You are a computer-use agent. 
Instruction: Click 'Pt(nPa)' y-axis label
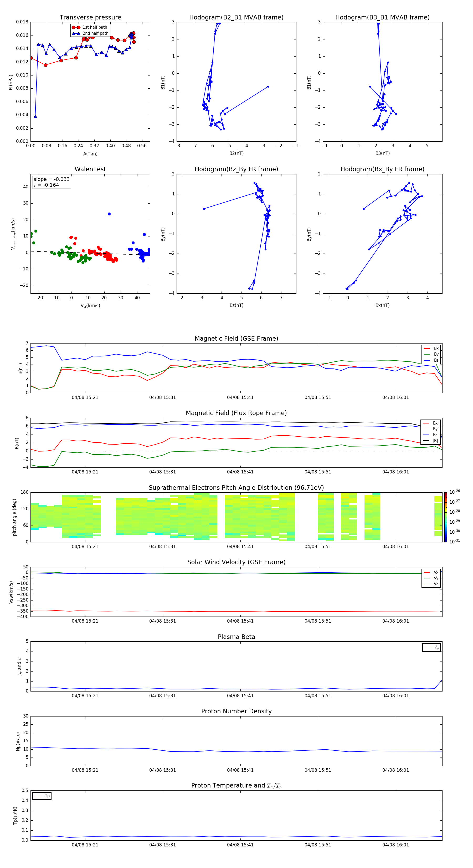coord(11,82)
